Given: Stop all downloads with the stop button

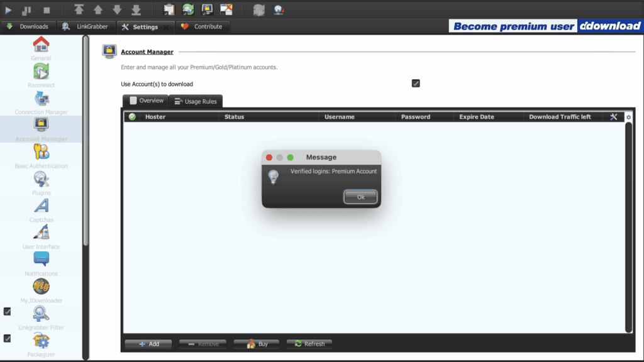Looking at the screenshot, I should [x=47, y=10].
